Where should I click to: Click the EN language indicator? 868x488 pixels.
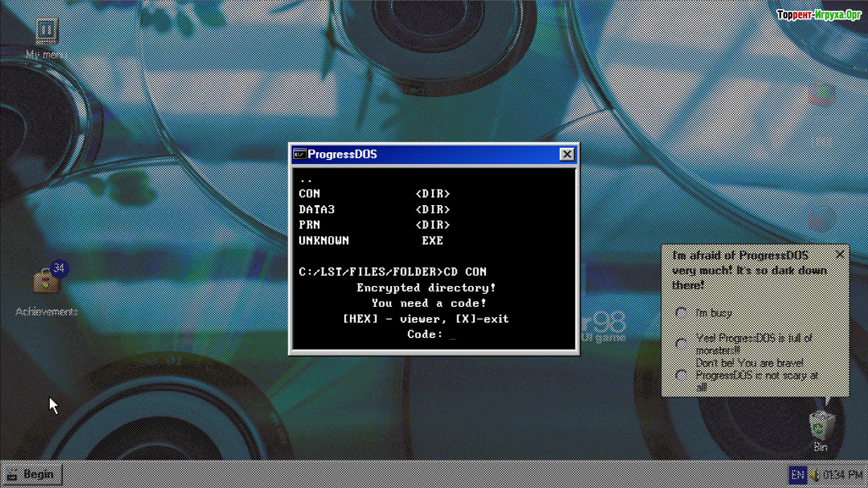pyautogui.click(x=797, y=475)
